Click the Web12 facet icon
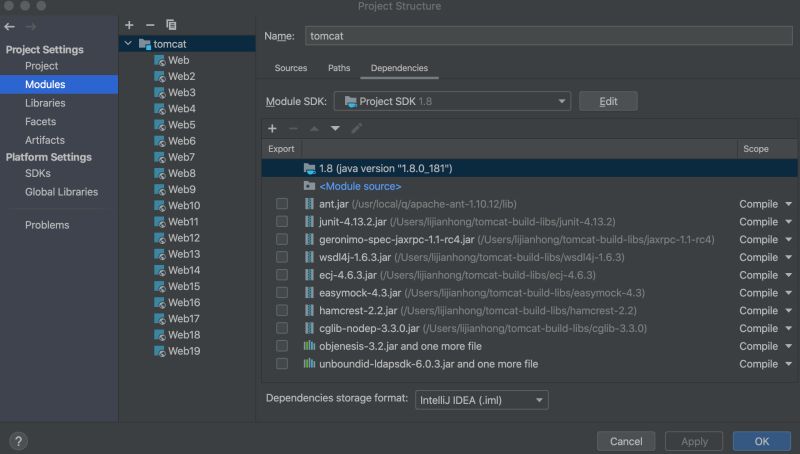 160,238
